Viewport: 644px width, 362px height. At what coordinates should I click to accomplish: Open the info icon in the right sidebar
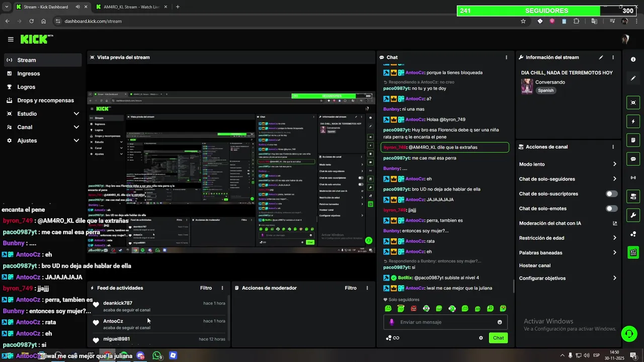click(633, 59)
